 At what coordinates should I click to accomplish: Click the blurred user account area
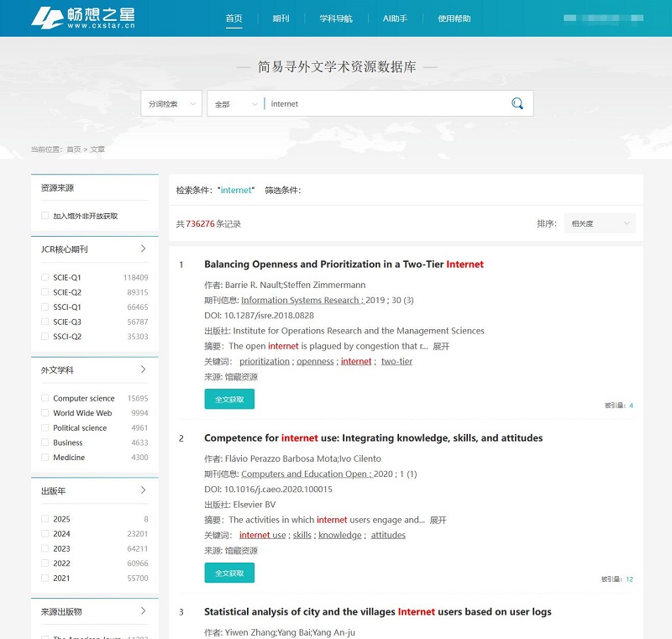coord(603,18)
